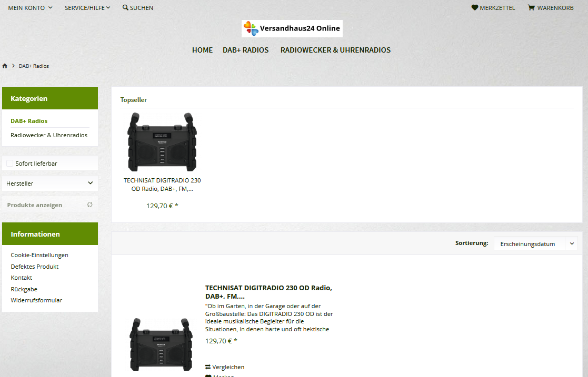Open the Sortierung Erscheinungsdatum dropdown
Viewport: 588px width, 377px height.
[535, 243]
